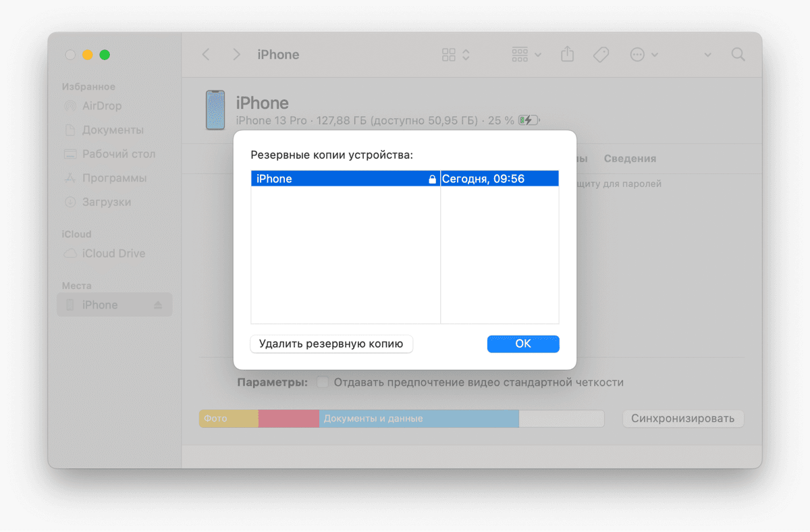Click the iCloud Drive cloud icon
This screenshot has height=532, width=810.
70,254
